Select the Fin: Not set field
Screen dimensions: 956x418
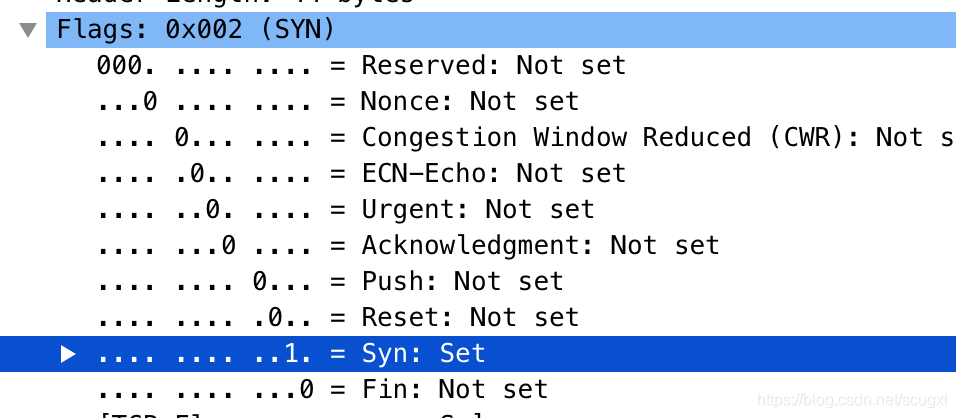pyautogui.click(x=323, y=389)
